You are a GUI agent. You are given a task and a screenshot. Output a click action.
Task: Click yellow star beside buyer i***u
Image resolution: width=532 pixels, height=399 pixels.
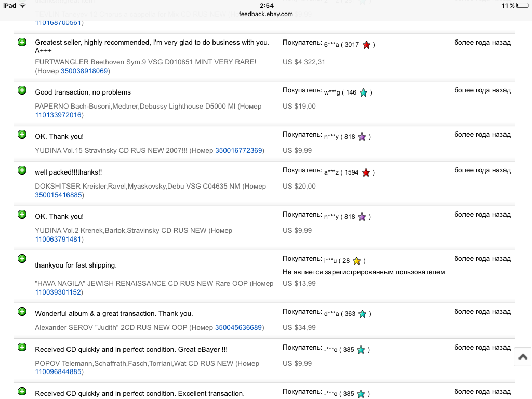point(357,261)
